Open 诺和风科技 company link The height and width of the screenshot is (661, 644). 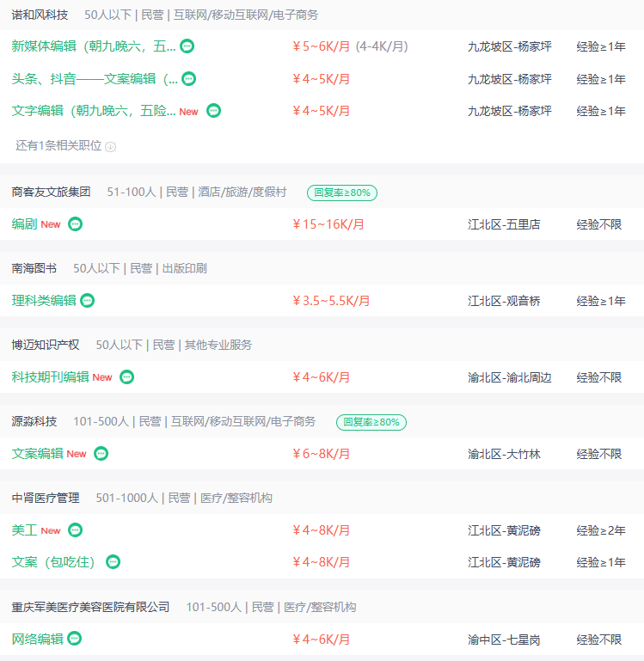pyautogui.click(x=40, y=15)
